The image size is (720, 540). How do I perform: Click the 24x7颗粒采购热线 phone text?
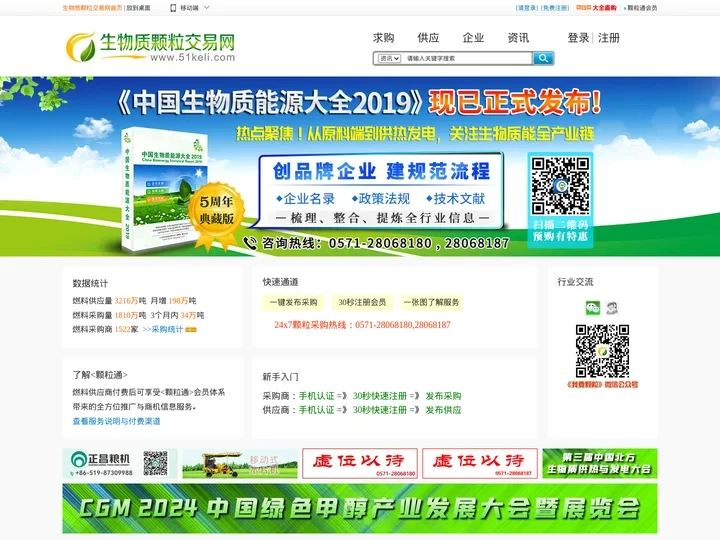pos(362,325)
